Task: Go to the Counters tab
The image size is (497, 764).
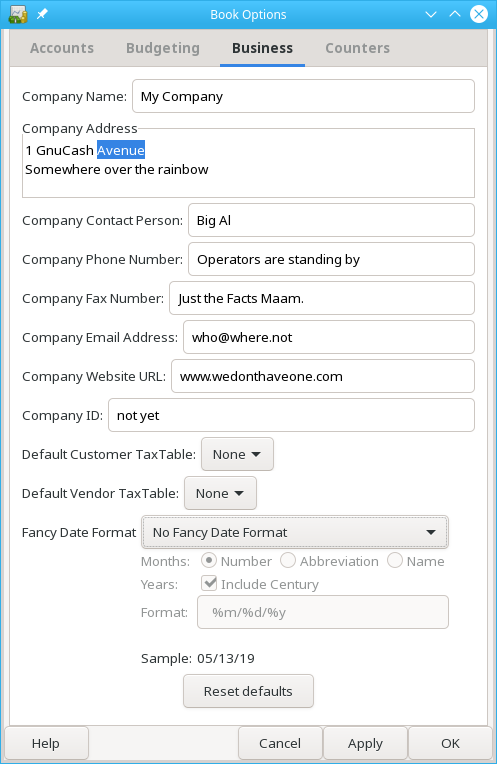Action: (357, 48)
